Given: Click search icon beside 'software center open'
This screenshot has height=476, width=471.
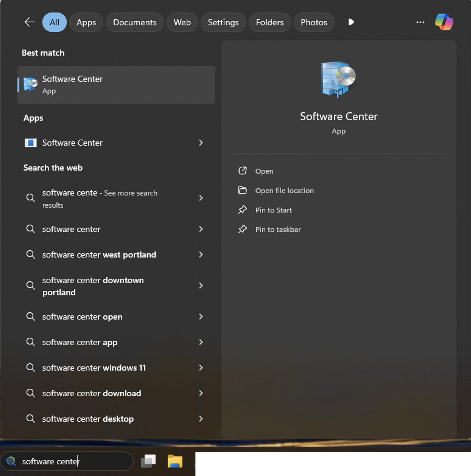Looking at the screenshot, I should point(30,317).
